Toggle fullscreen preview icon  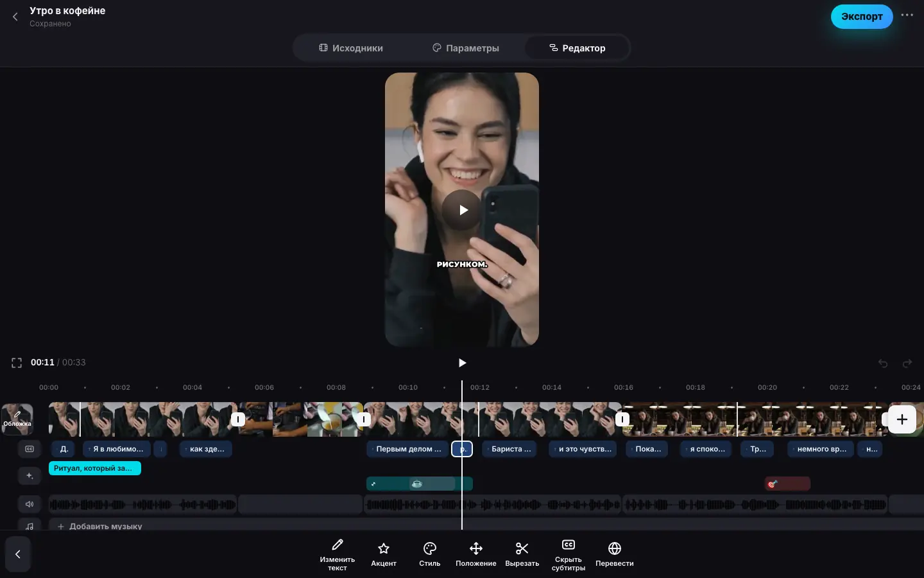point(17,363)
